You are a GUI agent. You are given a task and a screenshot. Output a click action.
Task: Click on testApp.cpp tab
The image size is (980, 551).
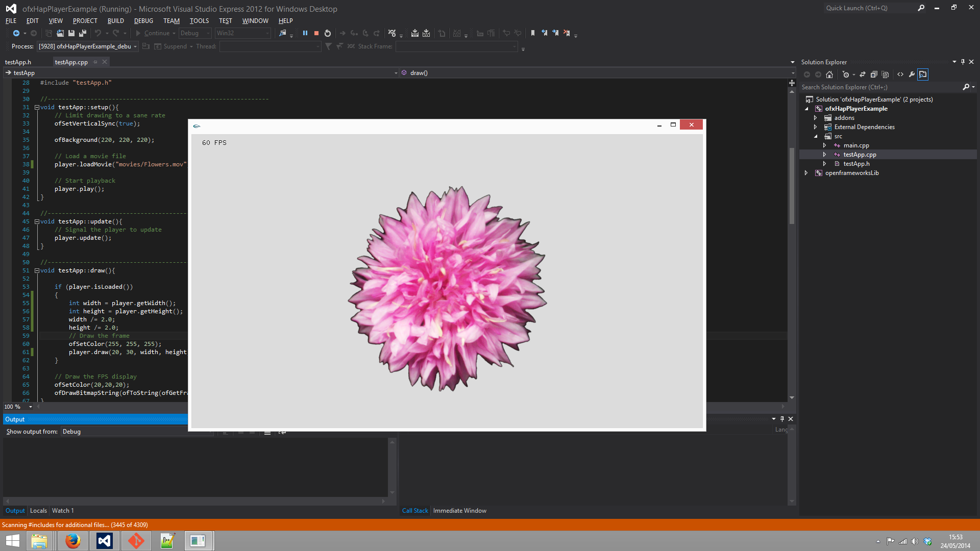coord(71,61)
